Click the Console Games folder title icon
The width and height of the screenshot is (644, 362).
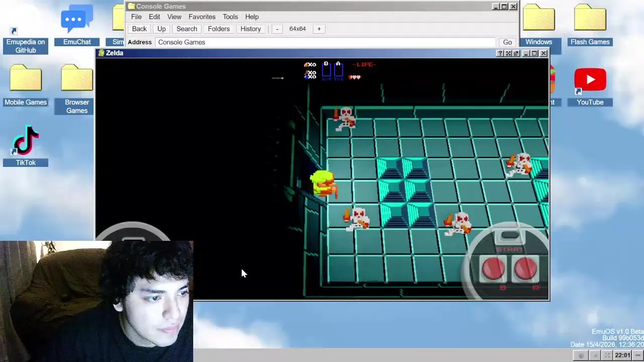point(131,7)
